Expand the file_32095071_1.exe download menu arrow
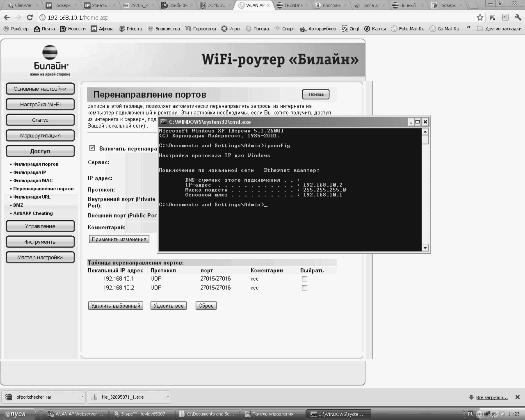Image resolution: width=525 pixels, height=420 pixels. (168, 397)
